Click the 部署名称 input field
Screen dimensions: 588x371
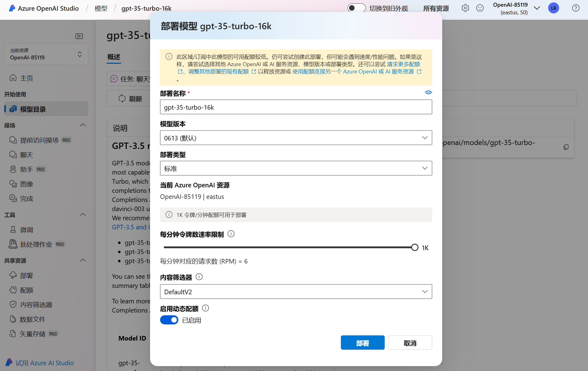pyautogui.click(x=296, y=107)
